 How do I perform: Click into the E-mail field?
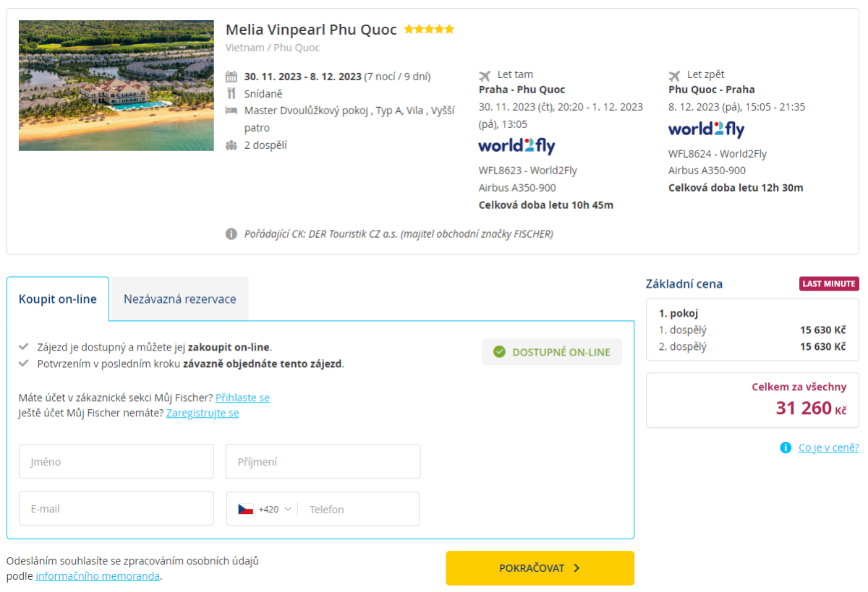click(x=116, y=509)
